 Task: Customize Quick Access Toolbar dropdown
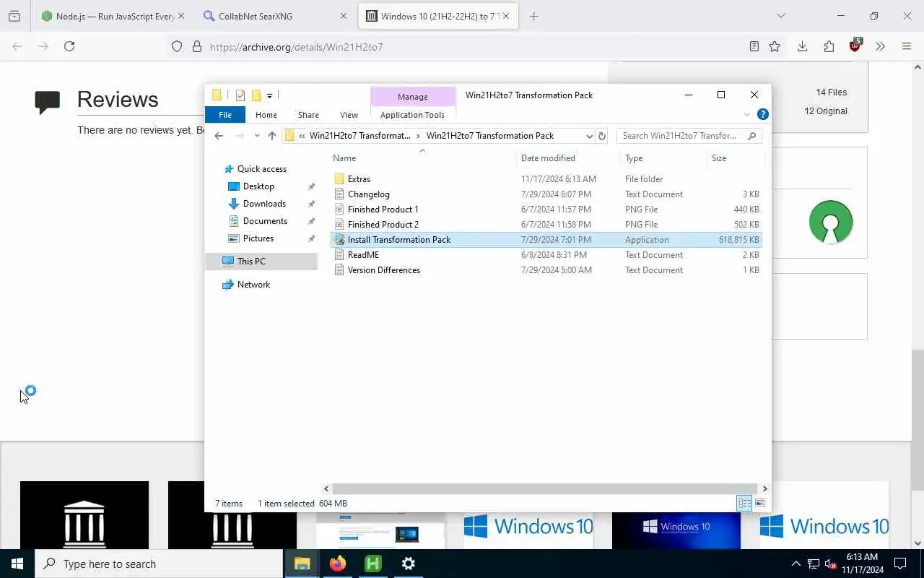pos(269,95)
